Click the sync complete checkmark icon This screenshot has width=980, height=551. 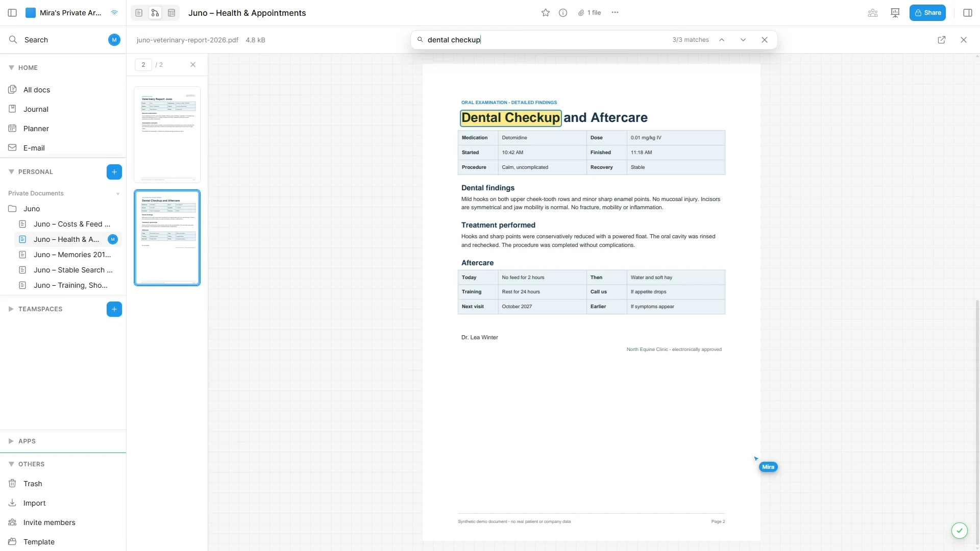960,531
